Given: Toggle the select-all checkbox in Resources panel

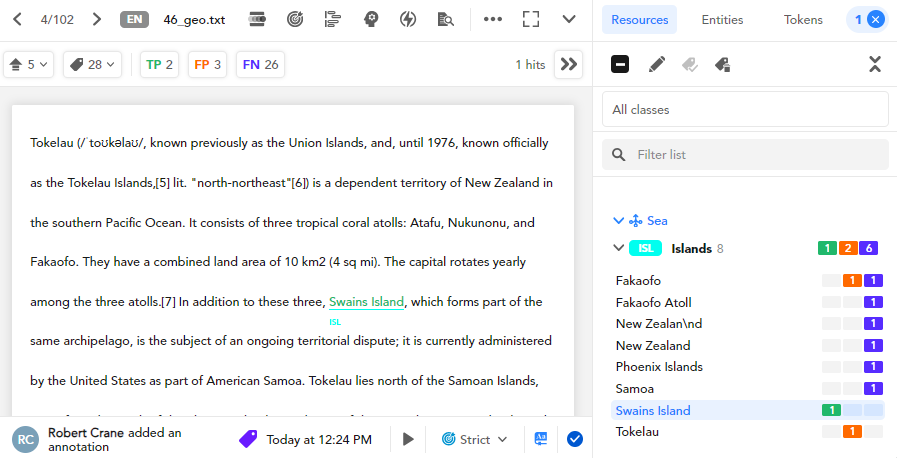Looking at the screenshot, I should (x=620, y=64).
